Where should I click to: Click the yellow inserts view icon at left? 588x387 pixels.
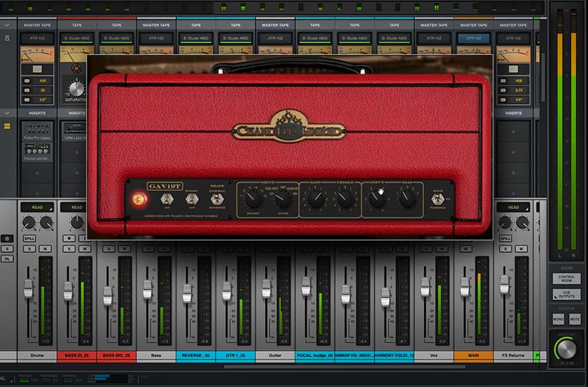pyautogui.click(x=7, y=126)
